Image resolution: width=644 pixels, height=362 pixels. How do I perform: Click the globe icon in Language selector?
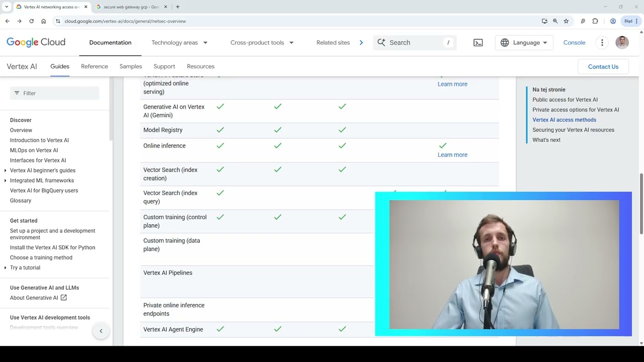tap(505, 43)
